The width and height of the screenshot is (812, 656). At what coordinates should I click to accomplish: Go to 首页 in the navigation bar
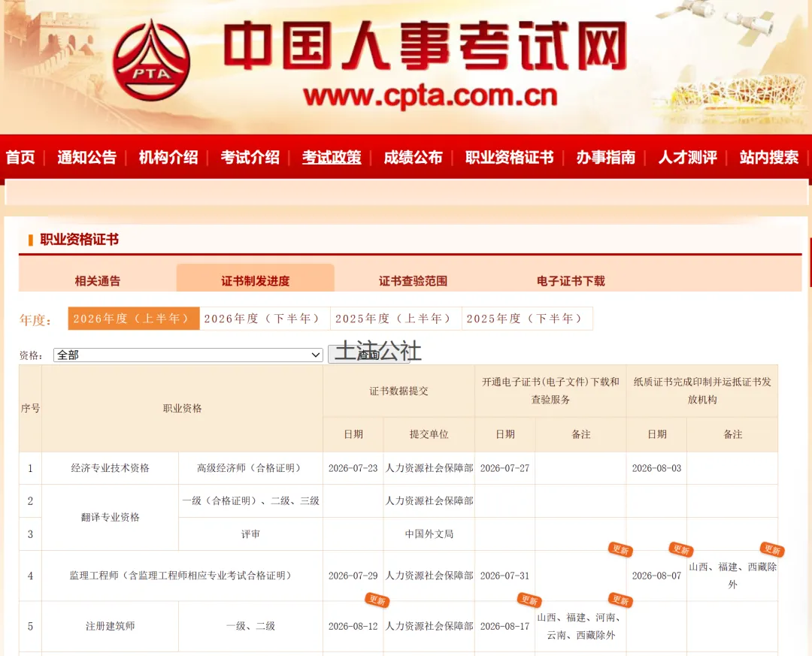tap(21, 157)
